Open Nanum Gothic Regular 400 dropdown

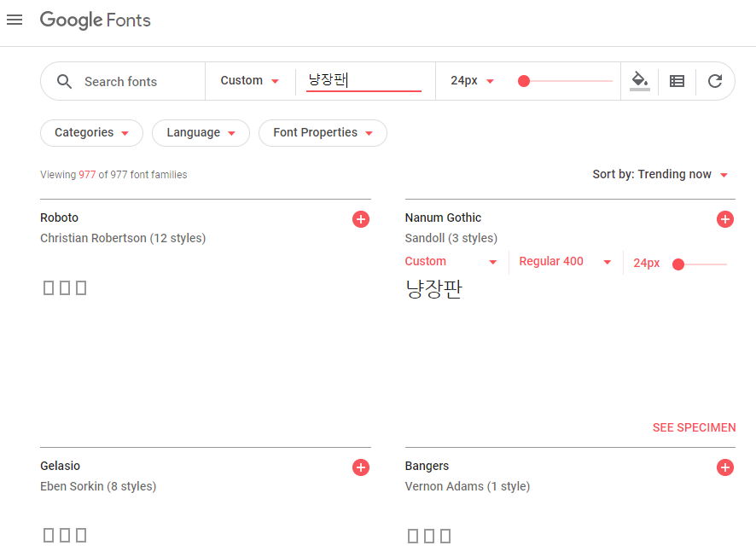coord(565,262)
